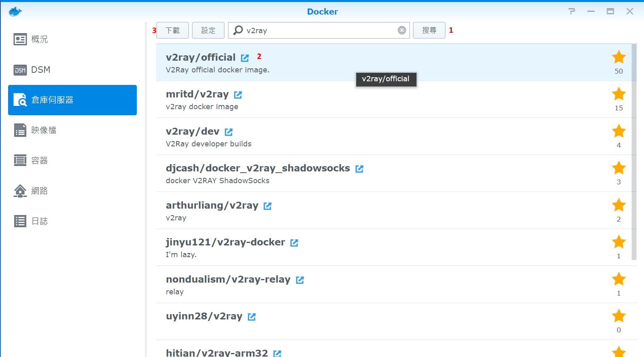This screenshot has width=644, height=357.
Task: Open external link icon next to mritd/v2ray
Action: (x=238, y=95)
